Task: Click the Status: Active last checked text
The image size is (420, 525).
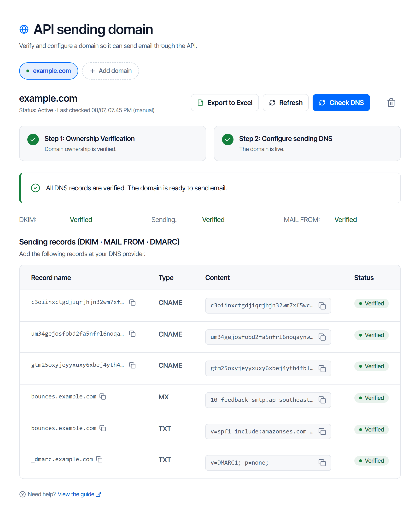Action: (x=87, y=110)
